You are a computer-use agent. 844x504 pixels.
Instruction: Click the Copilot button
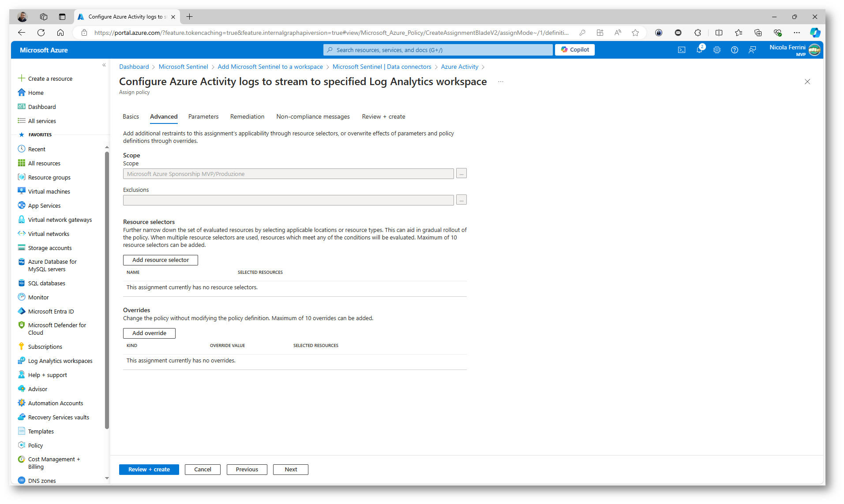pos(575,50)
